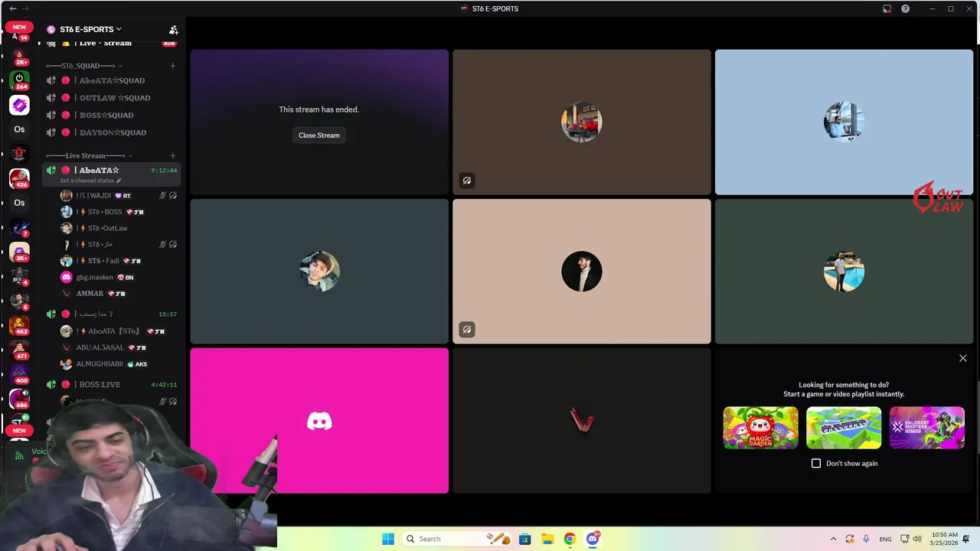980x551 pixels.
Task: Click the Close Stream button
Action: [319, 135]
